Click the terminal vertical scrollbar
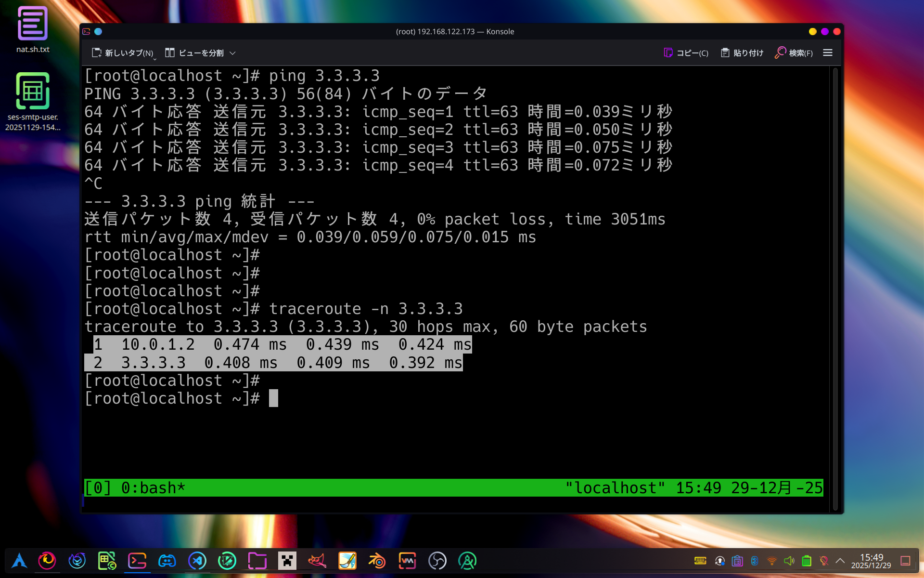This screenshot has width=924, height=578. [x=835, y=289]
